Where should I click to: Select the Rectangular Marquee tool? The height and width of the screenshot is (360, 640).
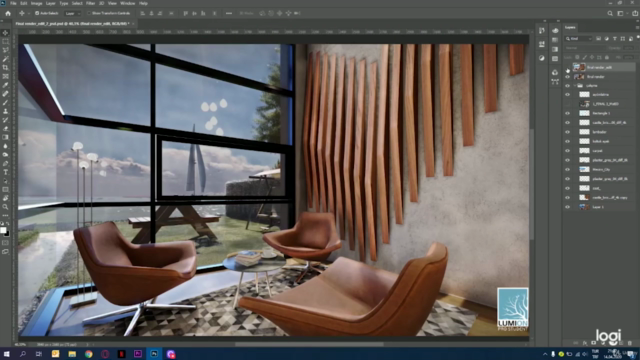tap(5, 42)
